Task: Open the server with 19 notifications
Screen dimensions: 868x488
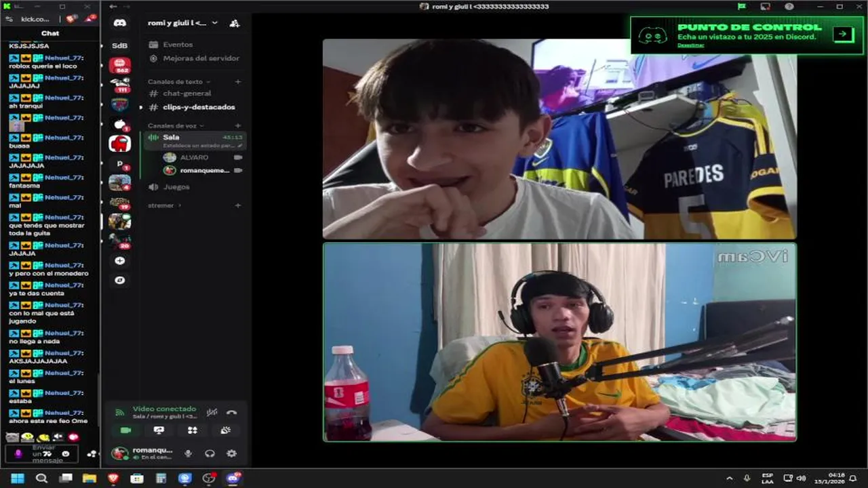Action: coord(120,203)
